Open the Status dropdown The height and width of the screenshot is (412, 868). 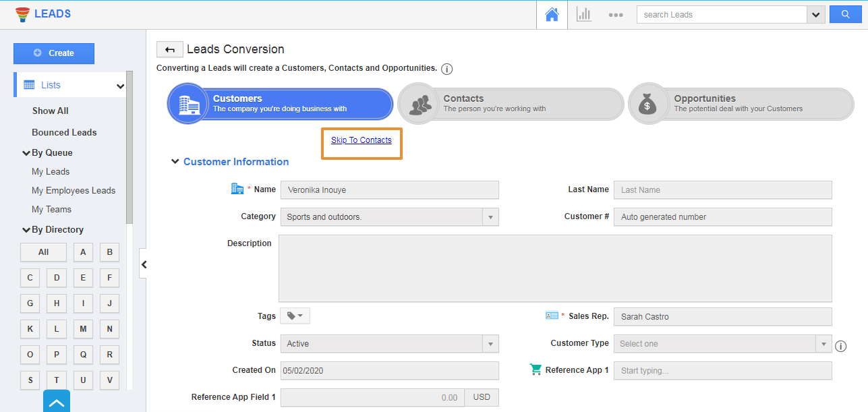click(490, 344)
